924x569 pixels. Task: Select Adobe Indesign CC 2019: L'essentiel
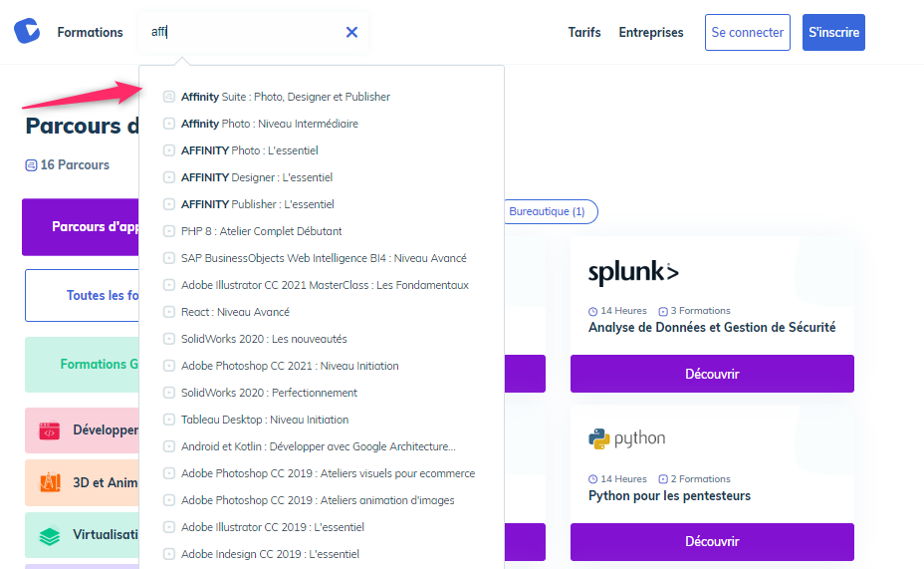pos(270,554)
